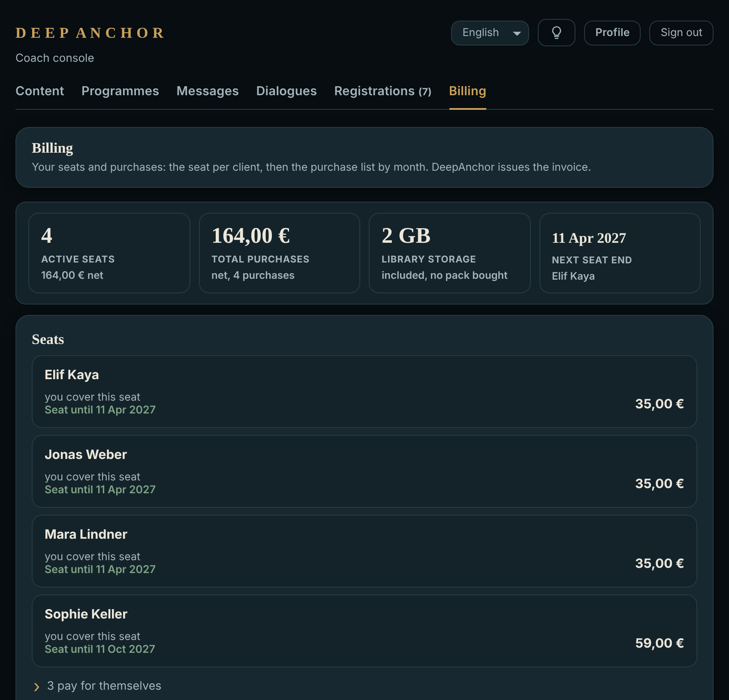Click the Sign out button
This screenshot has height=700, width=729.
tap(681, 33)
